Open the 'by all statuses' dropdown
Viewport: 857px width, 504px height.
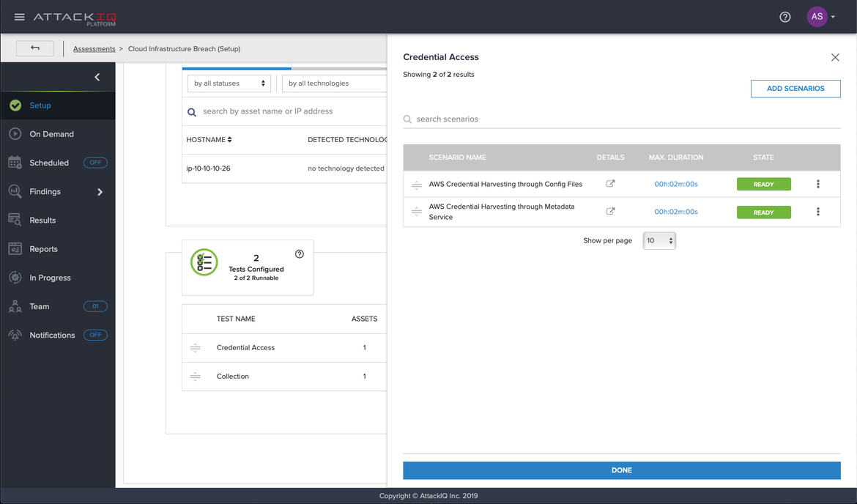[229, 84]
